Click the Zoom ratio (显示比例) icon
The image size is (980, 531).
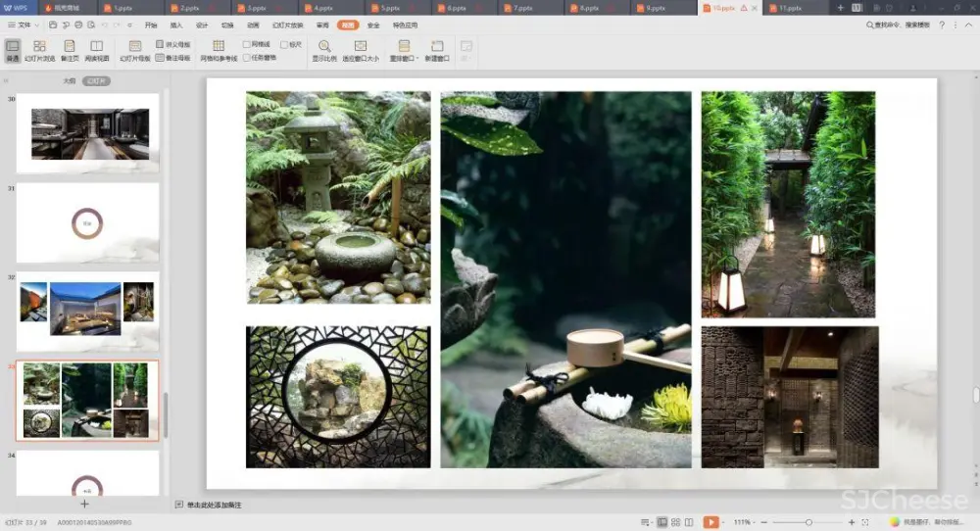point(324,51)
